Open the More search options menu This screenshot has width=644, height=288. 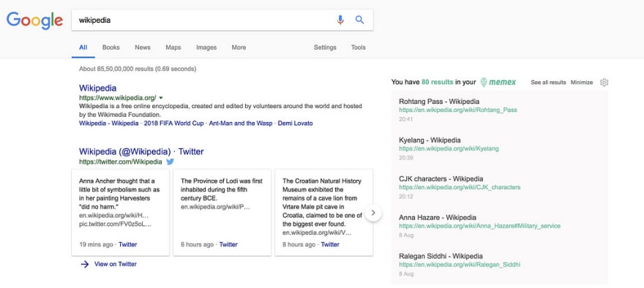(x=239, y=48)
